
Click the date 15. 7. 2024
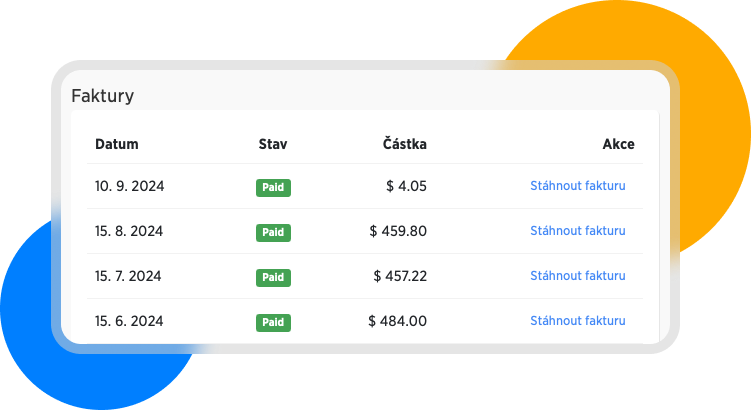[x=129, y=276]
